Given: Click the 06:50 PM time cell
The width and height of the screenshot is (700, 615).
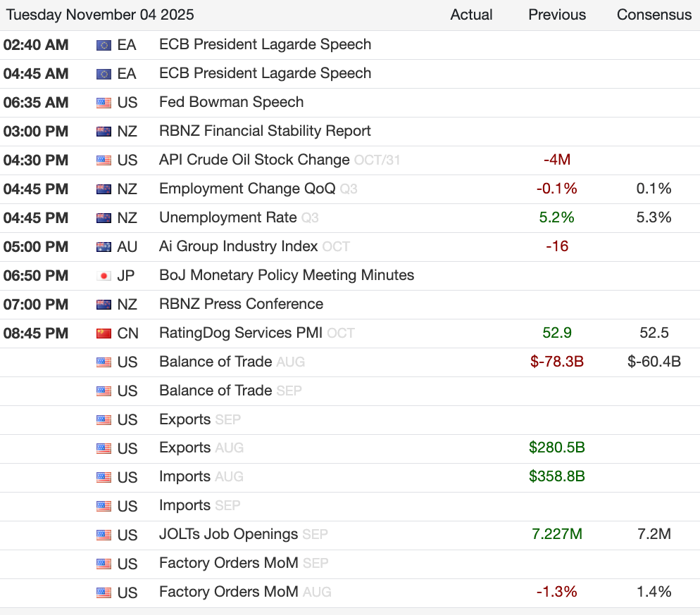Looking at the screenshot, I should [x=36, y=276].
